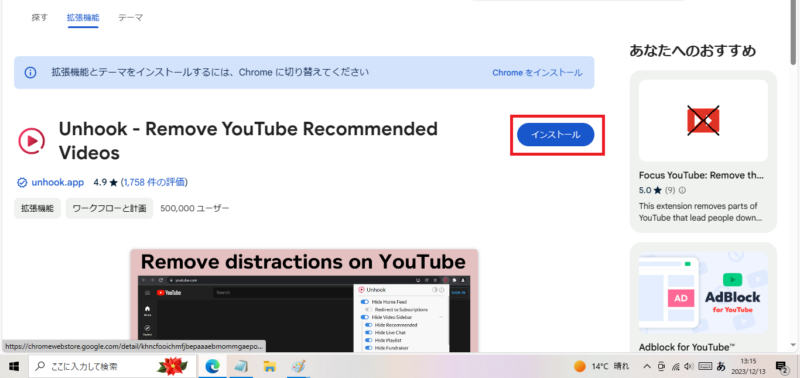Screen dimensions: 800x378
Task: Click the info icon in the blue banner
Action: pyautogui.click(x=31, y=72)
